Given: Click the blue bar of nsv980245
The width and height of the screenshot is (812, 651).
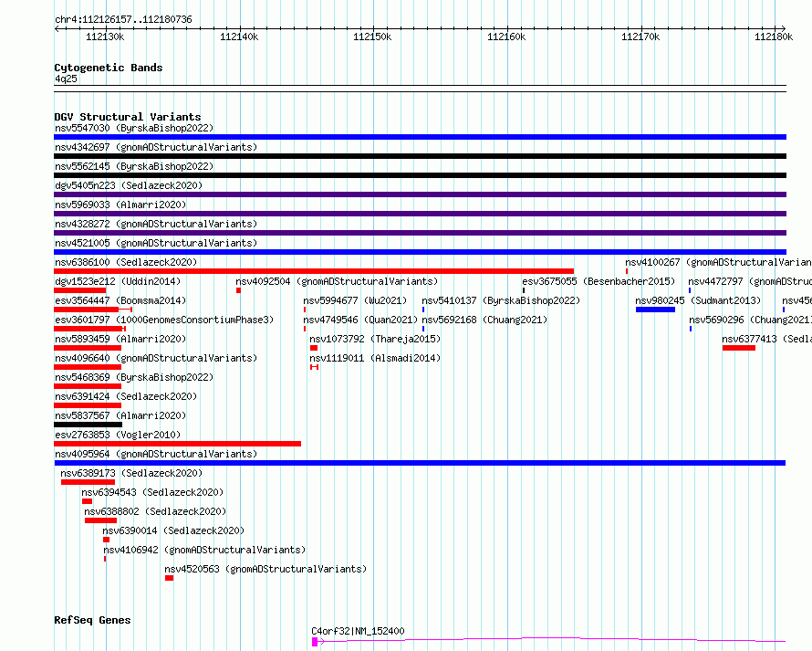Looking at the screenshot, I should (656, 310).
